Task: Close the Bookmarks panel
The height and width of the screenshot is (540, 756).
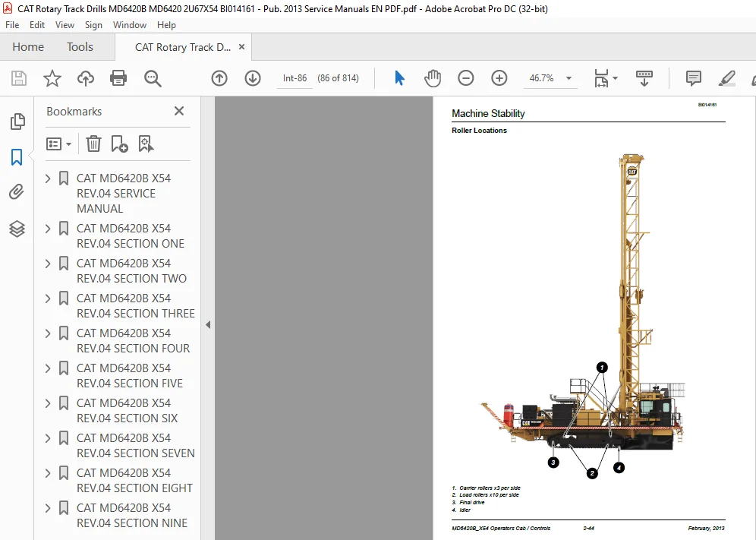Action: [179, 111]
